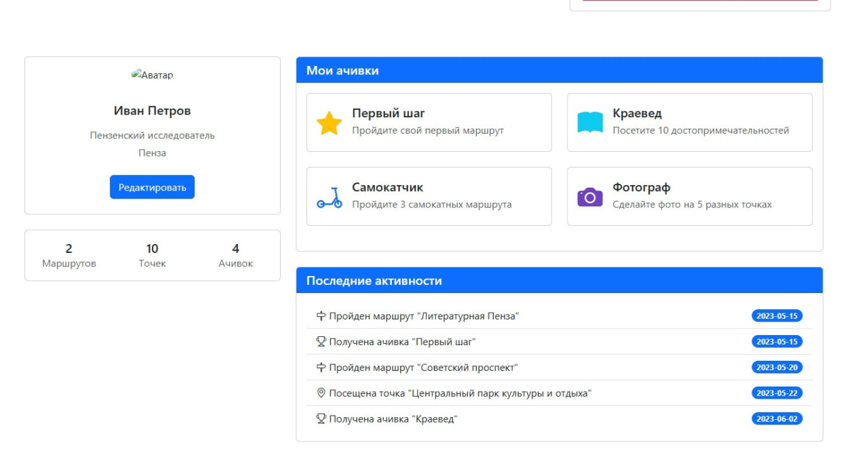Click the Маршрутов counter stat

[x=69, y=256]
